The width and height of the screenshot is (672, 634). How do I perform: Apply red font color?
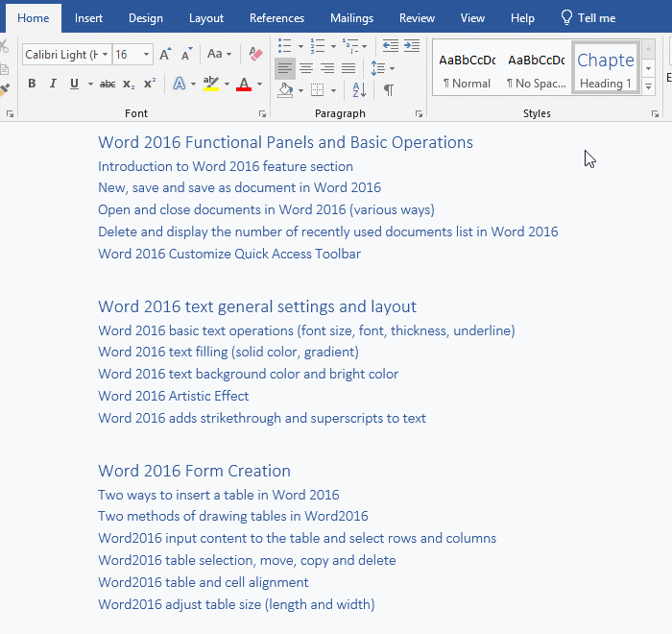(x=244, y=84)
